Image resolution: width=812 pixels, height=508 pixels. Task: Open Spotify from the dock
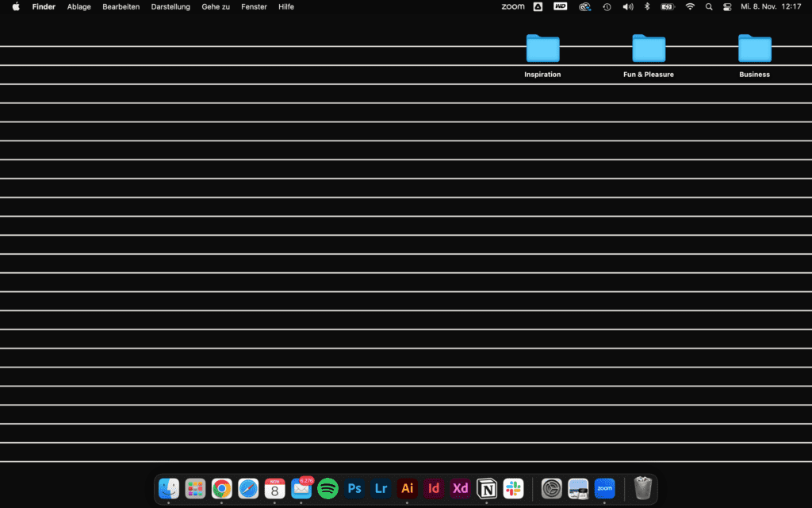pyautogui.click(x=327, y=488)
